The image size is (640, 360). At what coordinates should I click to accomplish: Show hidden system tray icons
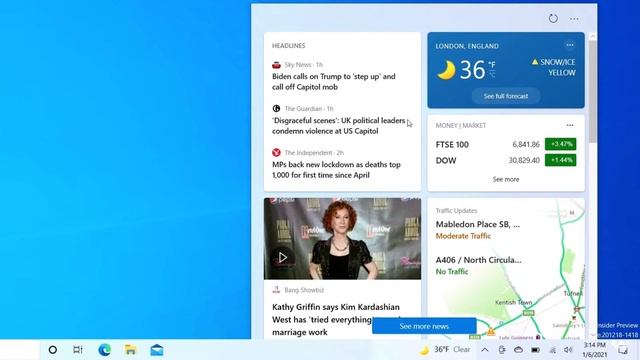pyautogui.click(x=484, y=350)
